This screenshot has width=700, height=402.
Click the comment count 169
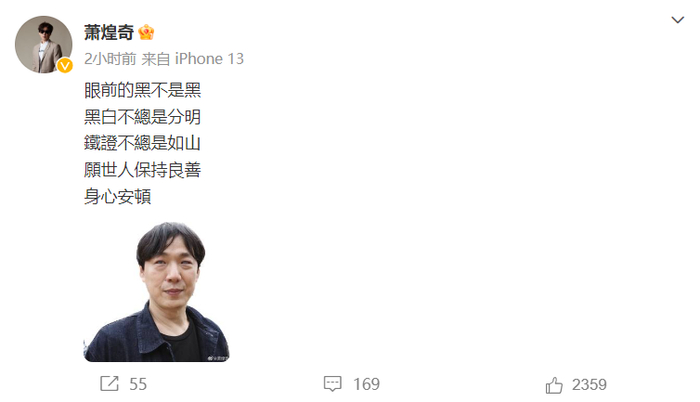367,384
